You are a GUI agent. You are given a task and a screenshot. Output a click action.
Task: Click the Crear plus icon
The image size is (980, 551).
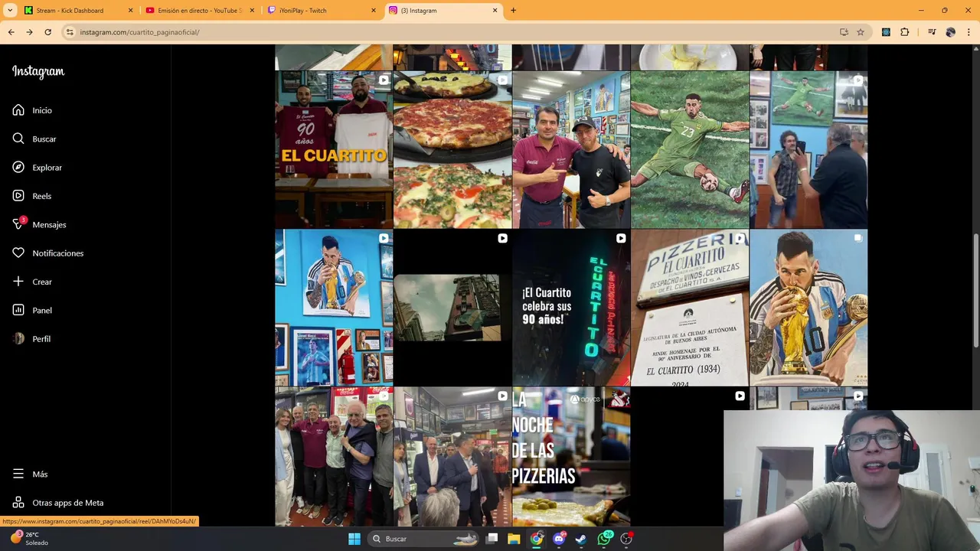click(x=18, y=282)
